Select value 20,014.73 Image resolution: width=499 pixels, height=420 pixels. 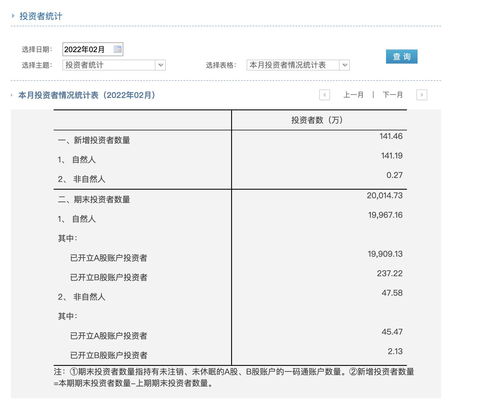click(385, 195)
